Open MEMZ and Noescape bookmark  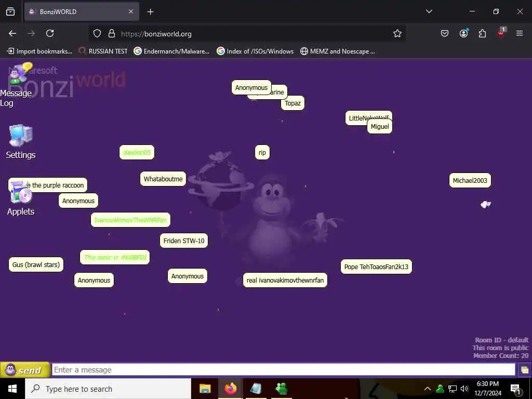coord(338,51)
